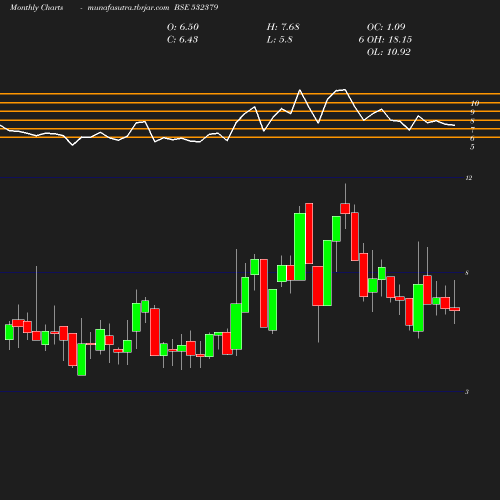The width and height of the screenshot is (500, 500).
Task: Select the high value 'H: 7.68'
Action: [283, 27]
